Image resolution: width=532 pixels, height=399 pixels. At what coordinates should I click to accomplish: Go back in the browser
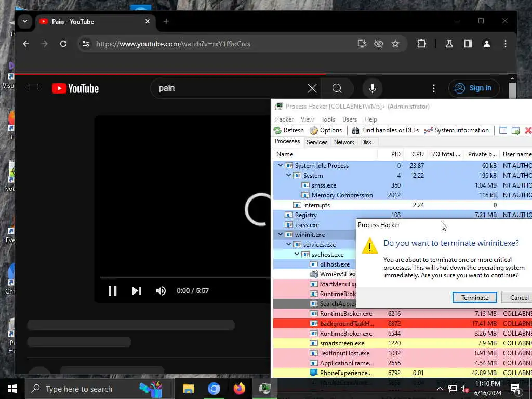pyautogui.click(x=26, y=44)
